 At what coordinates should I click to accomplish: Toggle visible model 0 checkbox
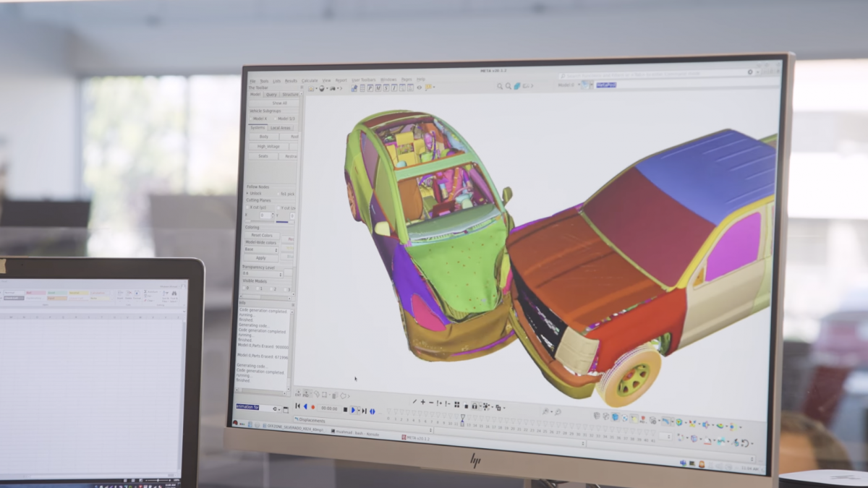(244, 288)
